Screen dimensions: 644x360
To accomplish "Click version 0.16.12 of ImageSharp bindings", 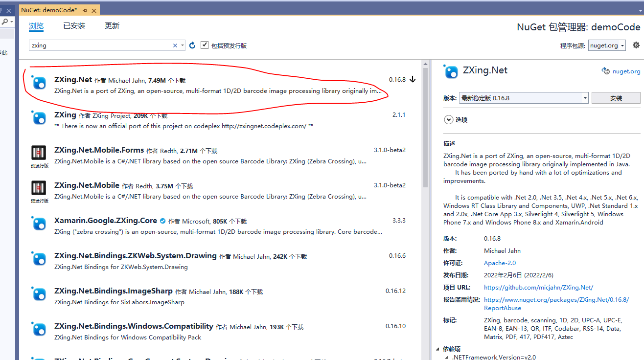I will point(395,291).
